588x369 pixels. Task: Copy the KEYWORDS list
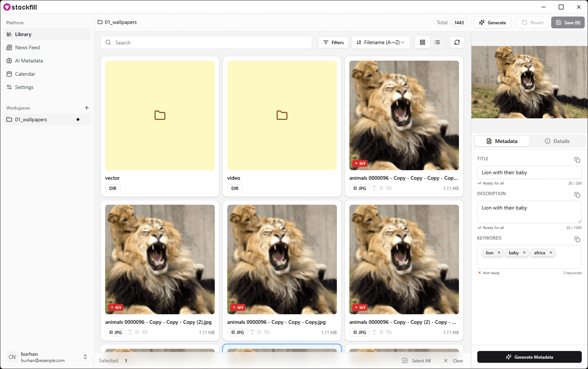click(577, 239)
